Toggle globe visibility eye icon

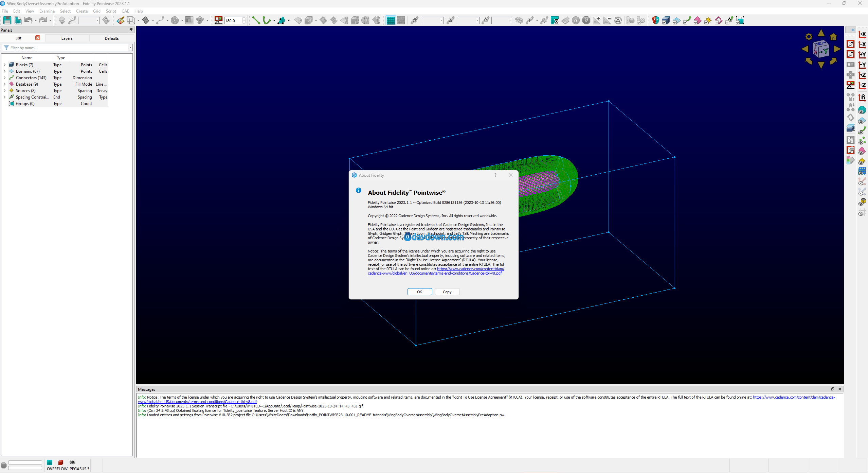(862, 110)
